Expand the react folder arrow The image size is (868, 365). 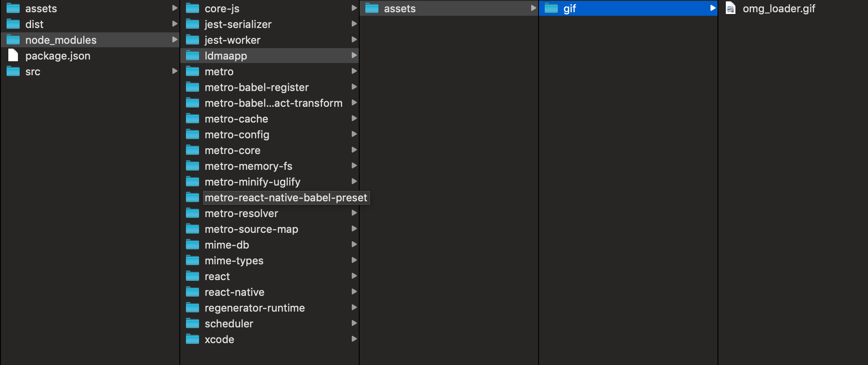tap(354, 276)
